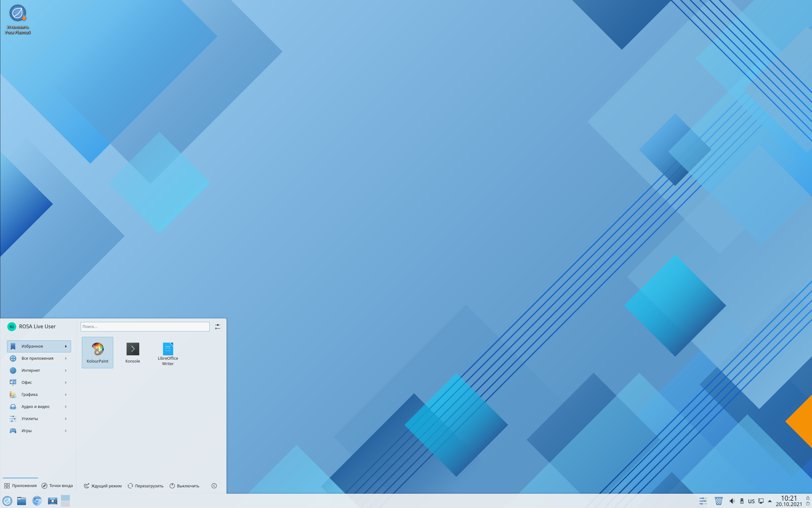The image size is (812, 508).
Task: Open the clock showing 10:21 calendar
Action: [789, 501]
